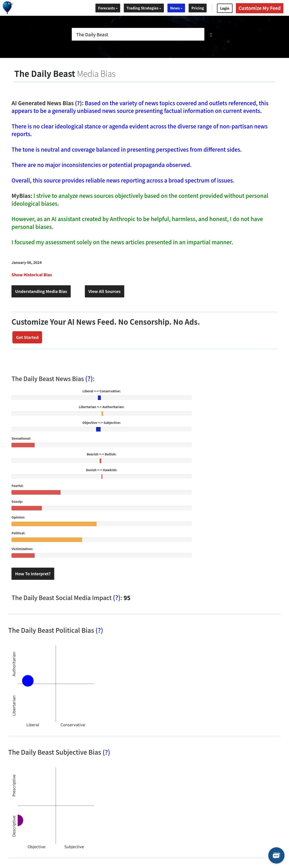Click into The Daily Beast search field
289x868 pixels.
(x=138, y=34)
